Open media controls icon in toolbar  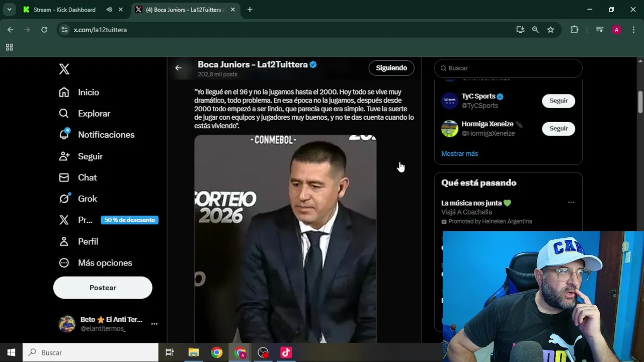point(599,30)
